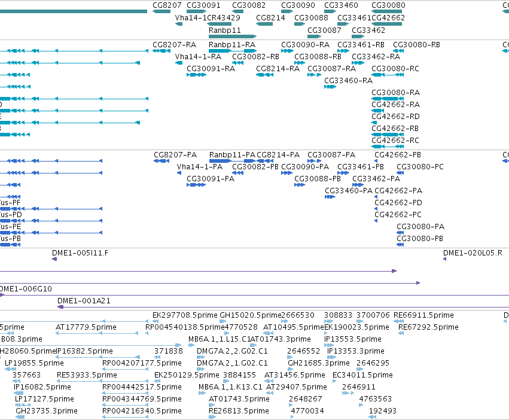Select transcript CG30091-RA
Viewport: 509px width, 420px height.
(x=196, y=75)
